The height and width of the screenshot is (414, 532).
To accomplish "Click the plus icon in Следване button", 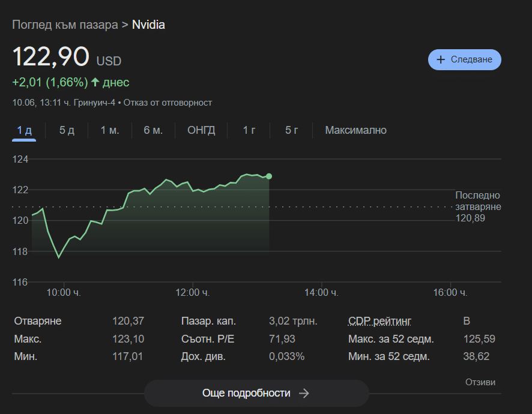I will [440, 59].
